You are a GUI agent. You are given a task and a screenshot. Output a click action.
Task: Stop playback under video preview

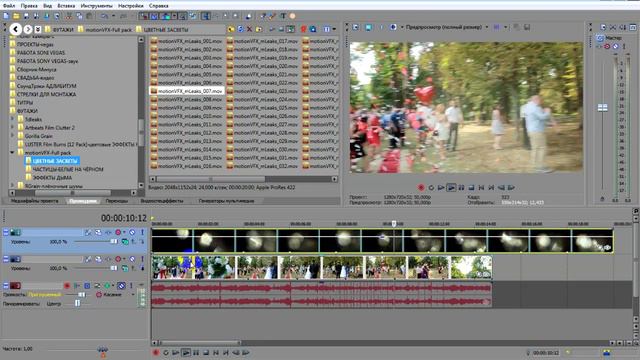point(471,187)
